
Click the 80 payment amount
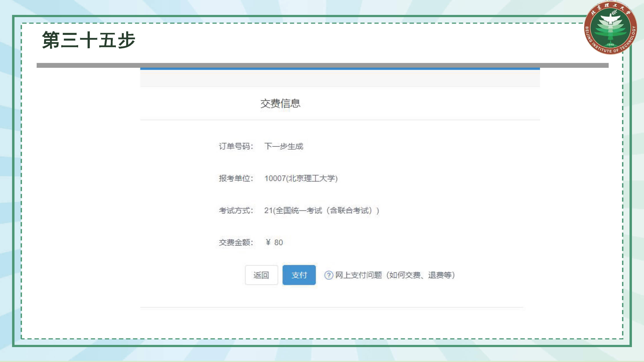(279, 242)
